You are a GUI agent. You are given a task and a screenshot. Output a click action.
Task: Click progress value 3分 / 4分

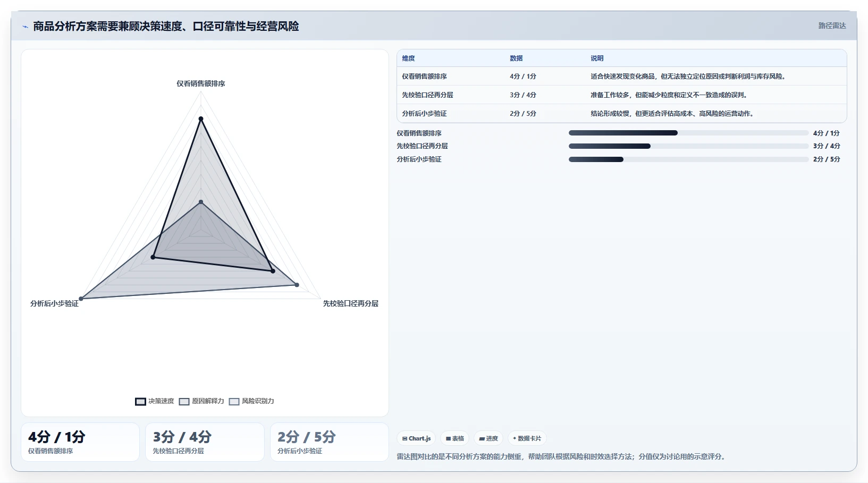point(827,146)
